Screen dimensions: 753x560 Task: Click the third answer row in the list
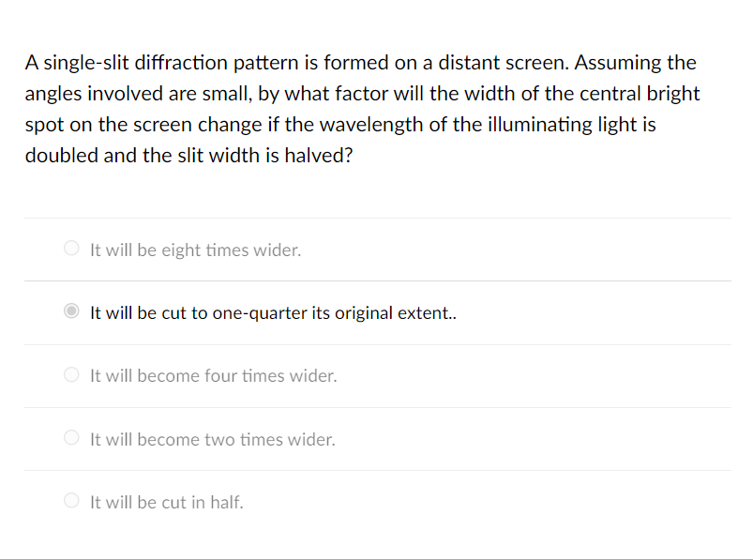[x=375, y=375]
